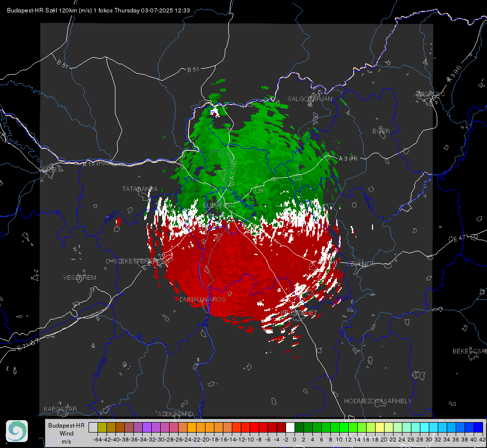Click the Heves county label
The width and height of the screenshot is (487, 448).
coord(368,202)
